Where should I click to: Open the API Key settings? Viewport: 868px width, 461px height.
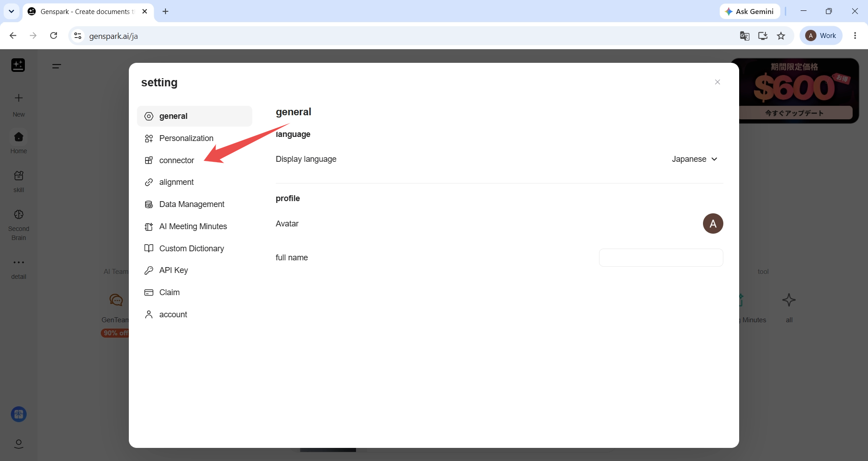point(194,270)
